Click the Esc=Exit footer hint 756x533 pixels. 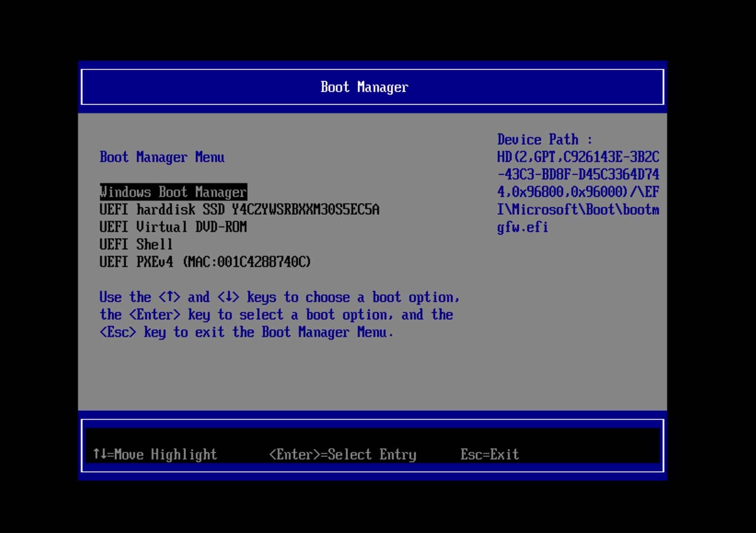[x=490, y=454]
